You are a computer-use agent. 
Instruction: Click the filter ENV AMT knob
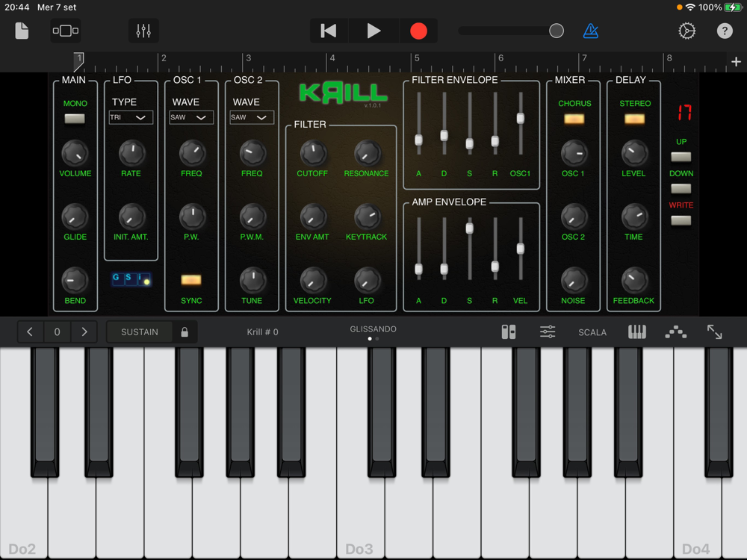pos(313,217)
